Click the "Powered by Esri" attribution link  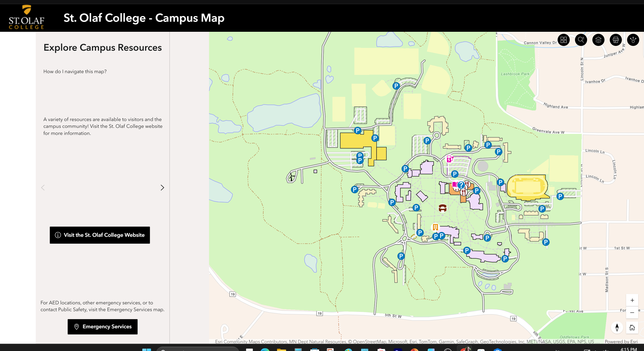(x=621, y=342)
